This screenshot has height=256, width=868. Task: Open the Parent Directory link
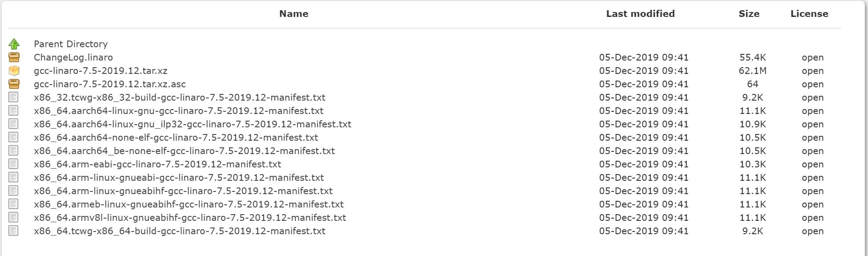[x=70, y=44]
